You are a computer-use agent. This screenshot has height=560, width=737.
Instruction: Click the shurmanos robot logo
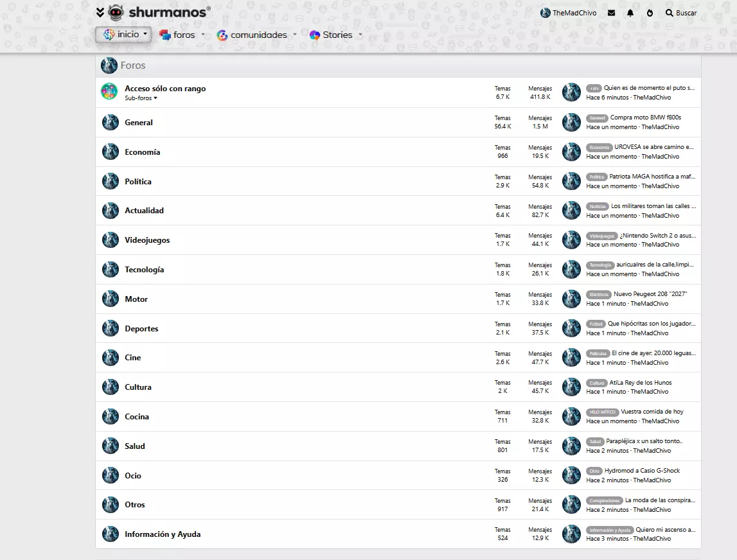pos(116,12)
